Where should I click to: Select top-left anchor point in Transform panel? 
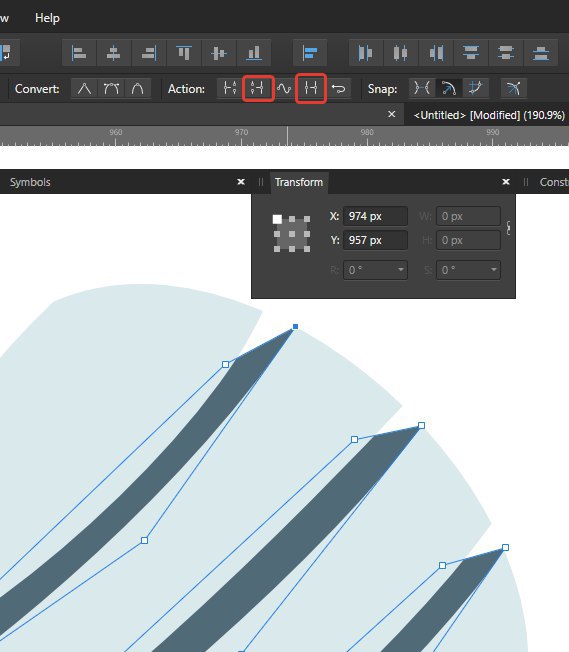click(277, 219)
